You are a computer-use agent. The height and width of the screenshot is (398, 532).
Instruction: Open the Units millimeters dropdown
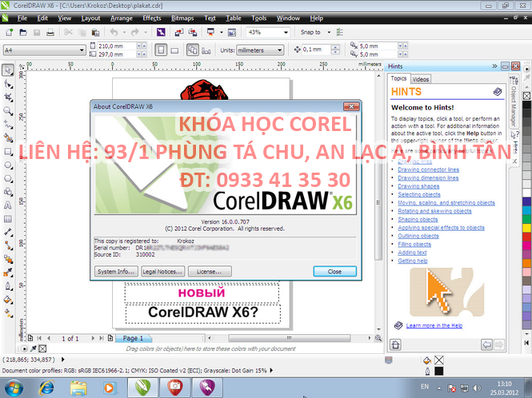pos(279,50)
